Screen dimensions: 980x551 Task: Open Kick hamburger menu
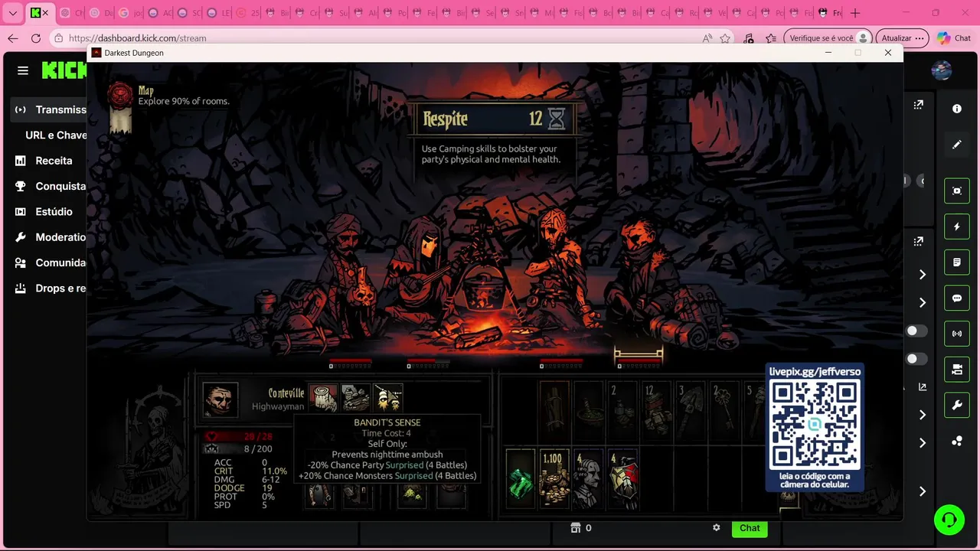[23, 70]
